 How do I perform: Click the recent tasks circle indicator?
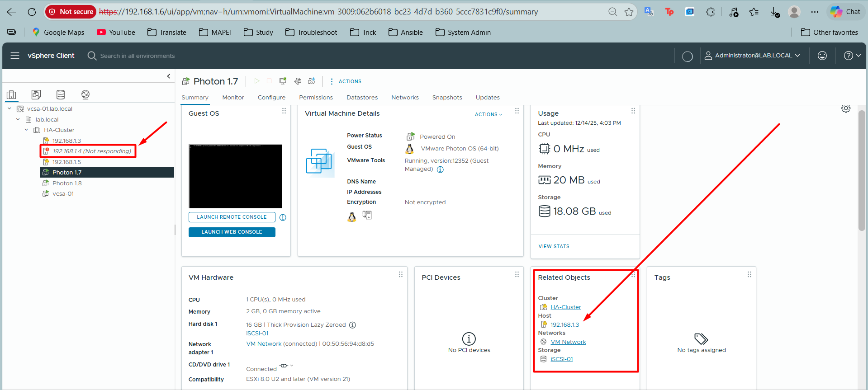click(x=688, y=56)
